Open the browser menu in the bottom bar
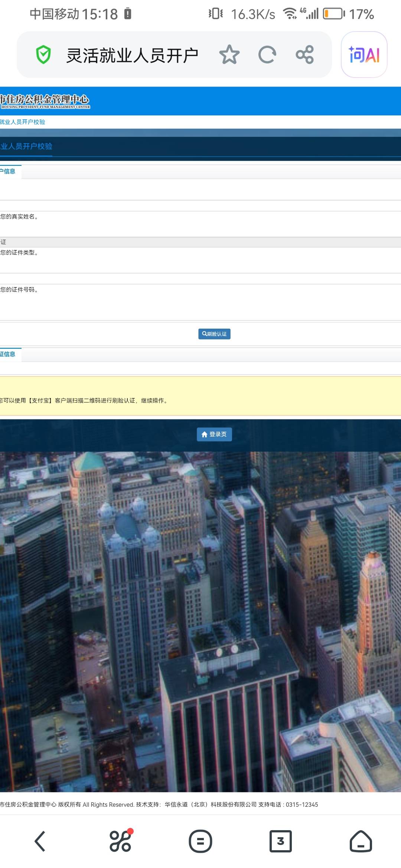Screen dimensions: 401x868 click(x=200, y=841)
